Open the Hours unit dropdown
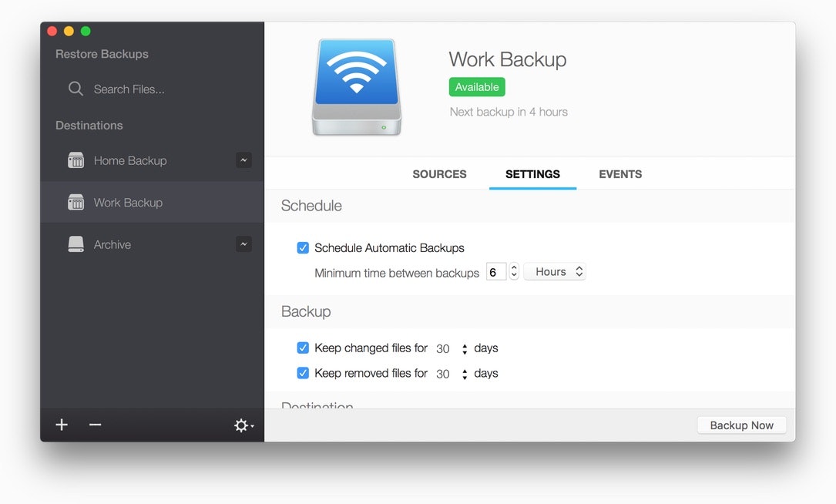This screenshot has width=836, height=504. pos(555,272)
